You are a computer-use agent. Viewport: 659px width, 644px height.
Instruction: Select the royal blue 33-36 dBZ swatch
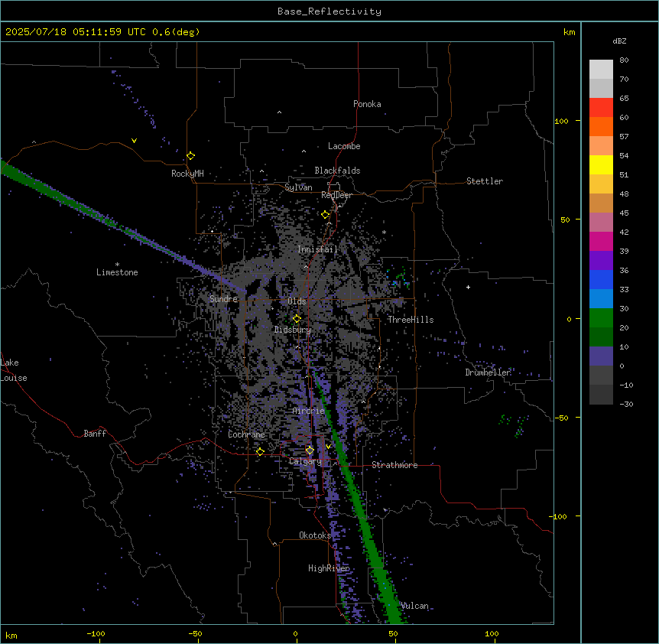601,279
